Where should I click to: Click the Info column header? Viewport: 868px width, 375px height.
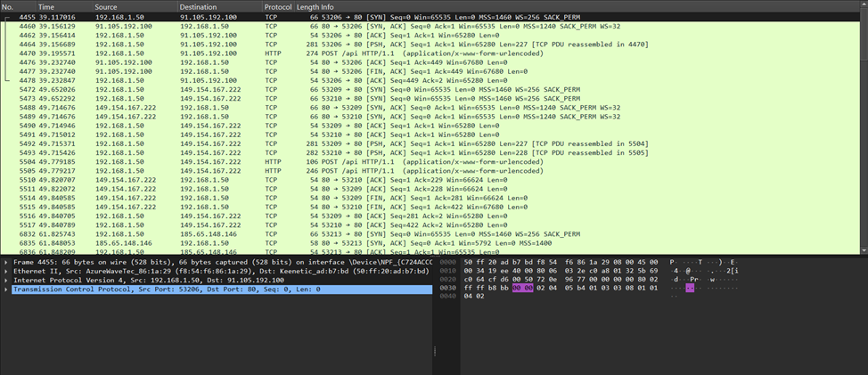pos(328,6)
